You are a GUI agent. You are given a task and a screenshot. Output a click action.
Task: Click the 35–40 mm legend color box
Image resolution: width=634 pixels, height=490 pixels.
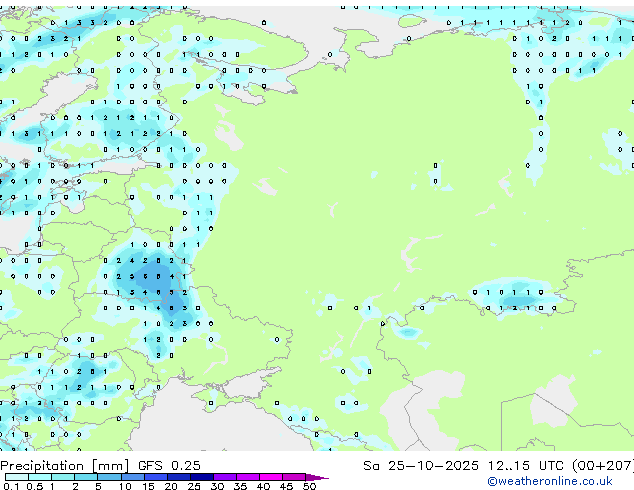[x=248, y=477]
